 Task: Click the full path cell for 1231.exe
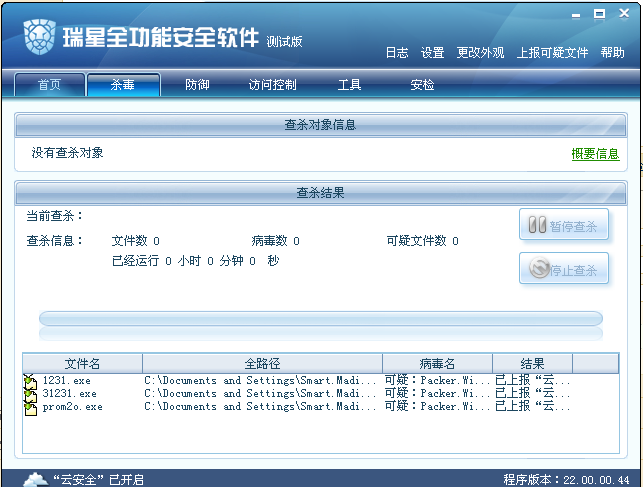tap(260, 380)
